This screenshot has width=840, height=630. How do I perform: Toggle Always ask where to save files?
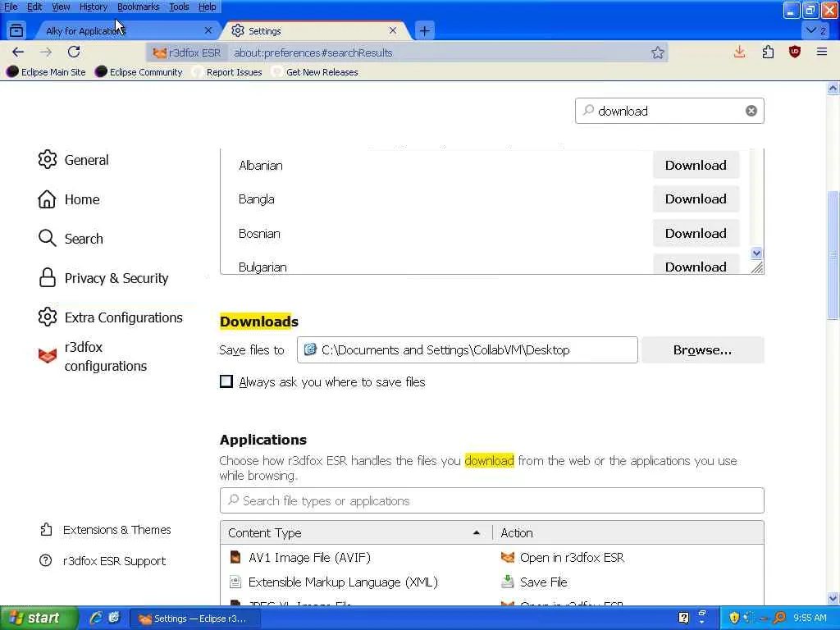click(x=226, y=381)
